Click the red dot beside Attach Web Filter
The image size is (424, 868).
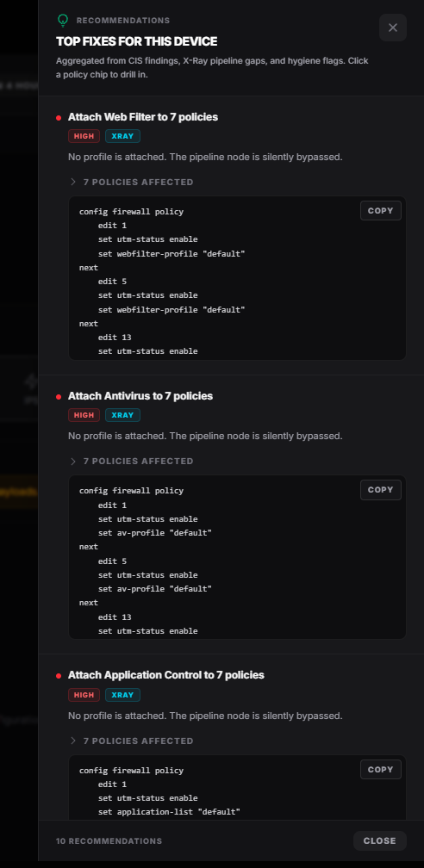[x=59, y=118]
